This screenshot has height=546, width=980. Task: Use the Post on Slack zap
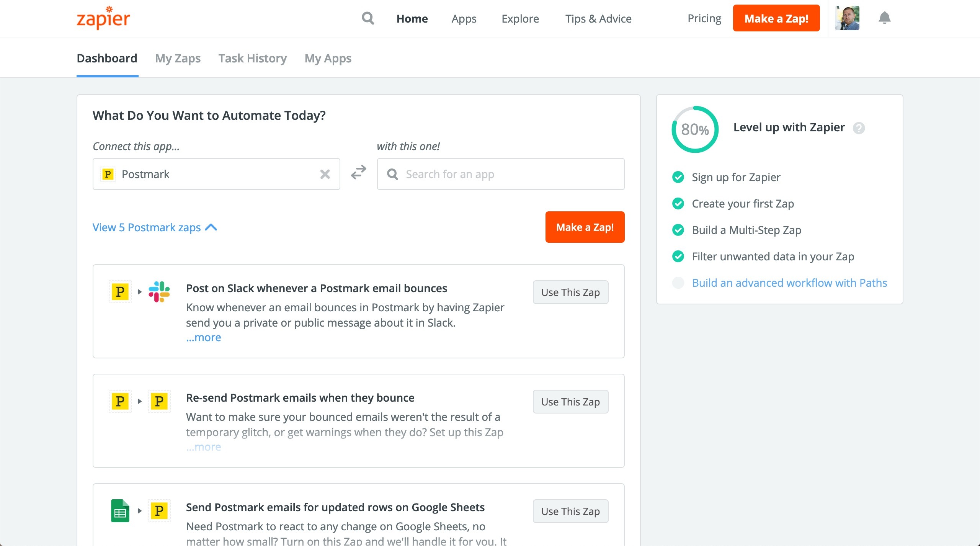coord(570,292)
